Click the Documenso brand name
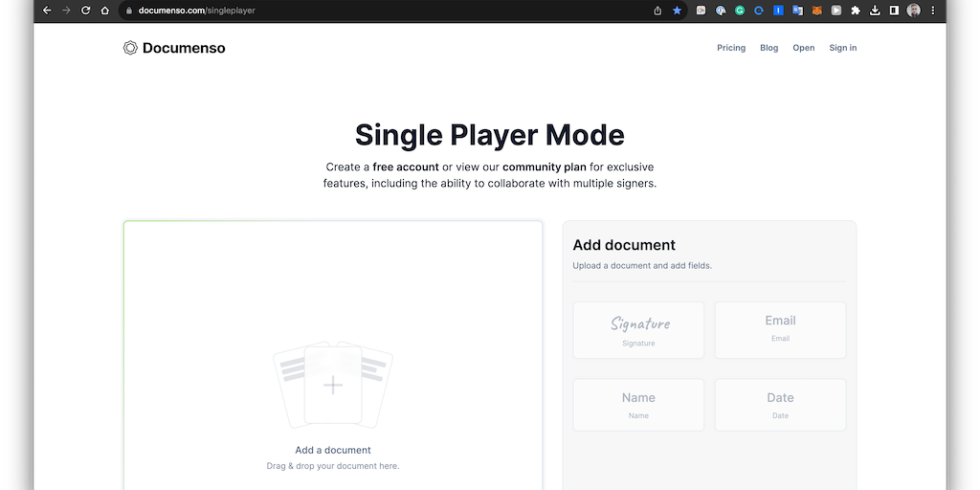Screen dimensions: 980x490 click(x=184, y=48)
